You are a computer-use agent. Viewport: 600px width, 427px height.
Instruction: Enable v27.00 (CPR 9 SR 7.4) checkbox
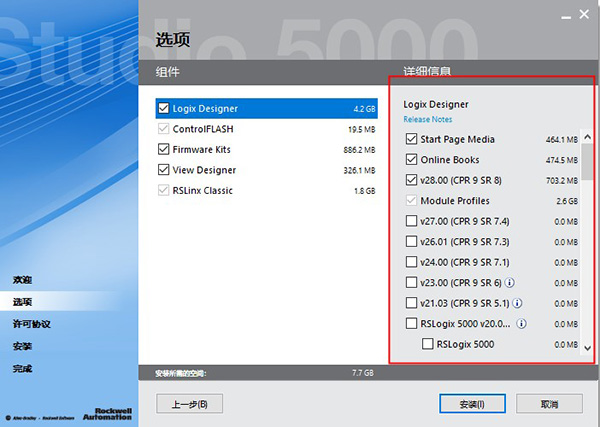411,221
